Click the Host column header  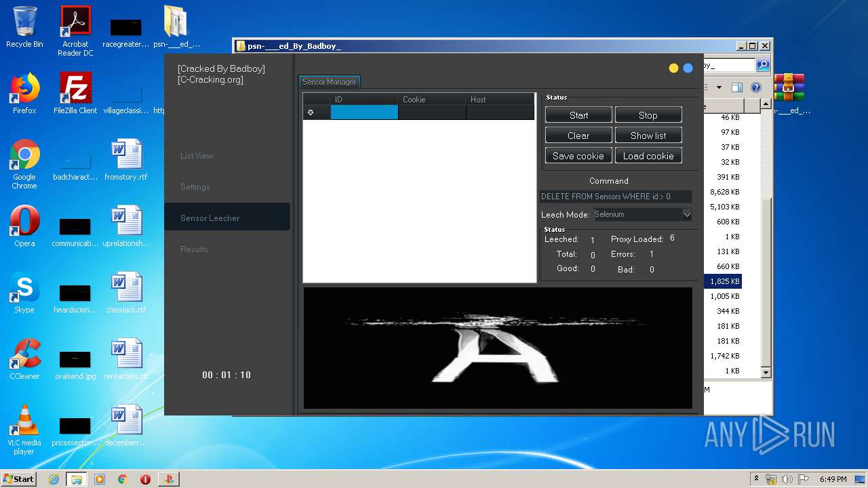pos(500,99)
